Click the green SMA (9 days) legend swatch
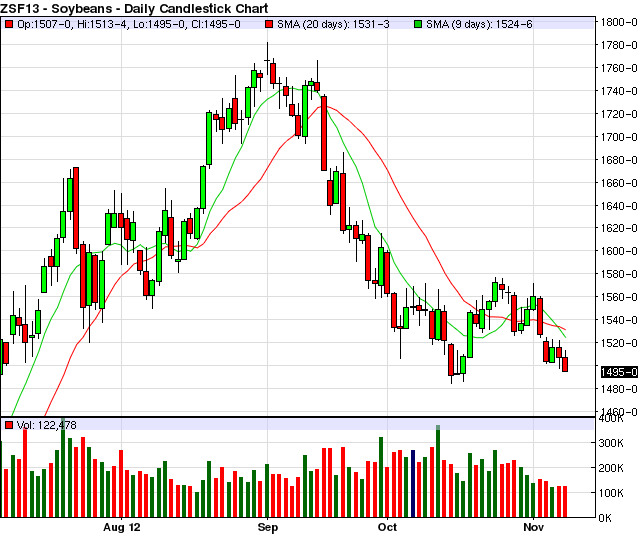 point(418,24)
